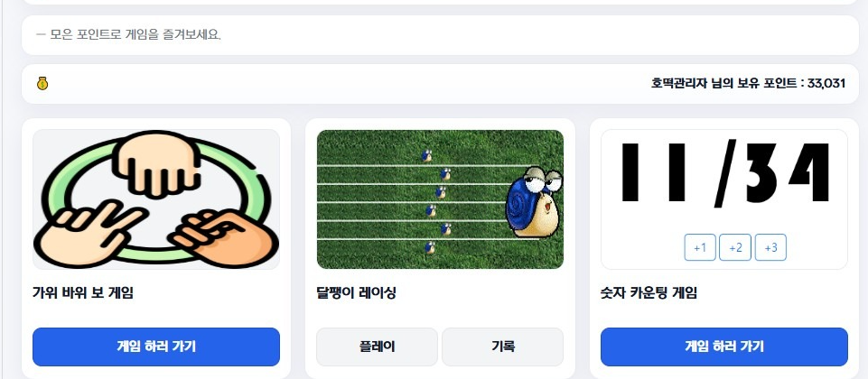Open 가위 바위 보 게임 with 게임 하러 가기
This screenshot has height=379, width=868.
click(x=156, y=347)
